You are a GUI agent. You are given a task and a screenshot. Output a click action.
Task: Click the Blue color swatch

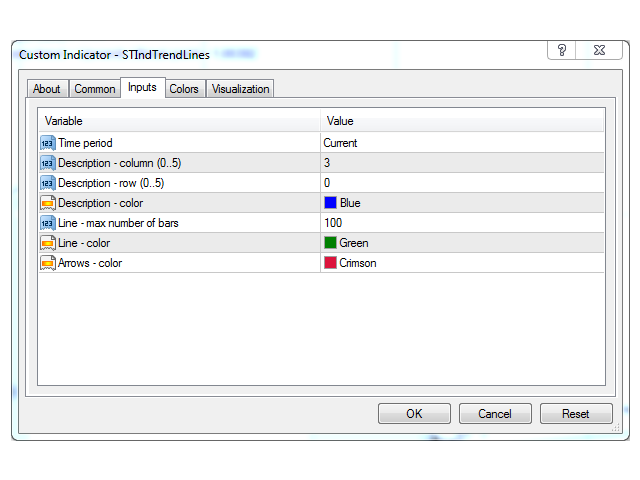pos(330,203)
